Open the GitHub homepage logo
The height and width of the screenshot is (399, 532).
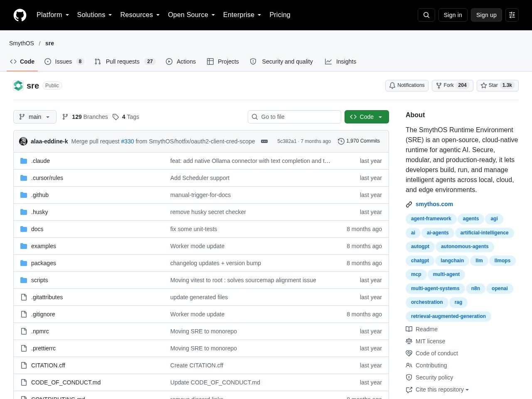click(20, 15)
